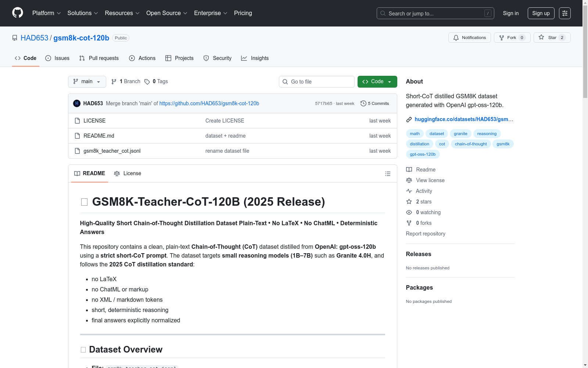Open the gsm8k_teacher_cot.jsonl file
Image resolution: width=588 pixels, height=368 pixels.
pyautogui.click(x=112, y=151)
